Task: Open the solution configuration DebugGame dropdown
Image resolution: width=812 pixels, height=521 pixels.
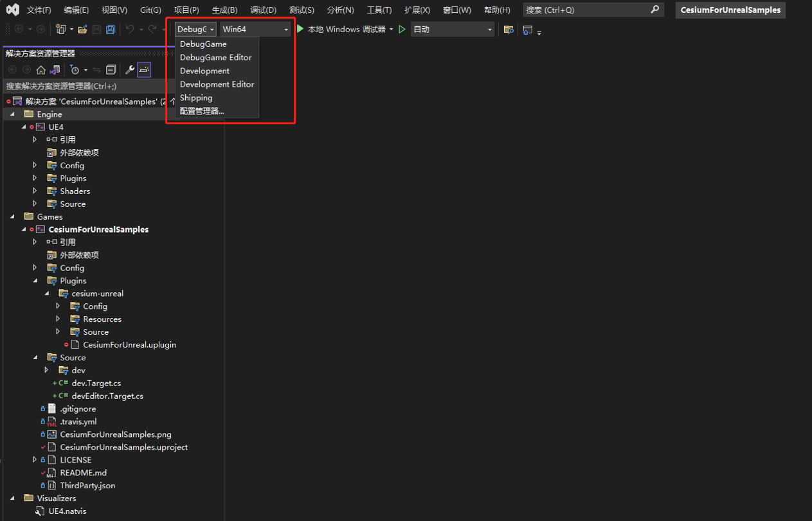Action: point(195,30)
